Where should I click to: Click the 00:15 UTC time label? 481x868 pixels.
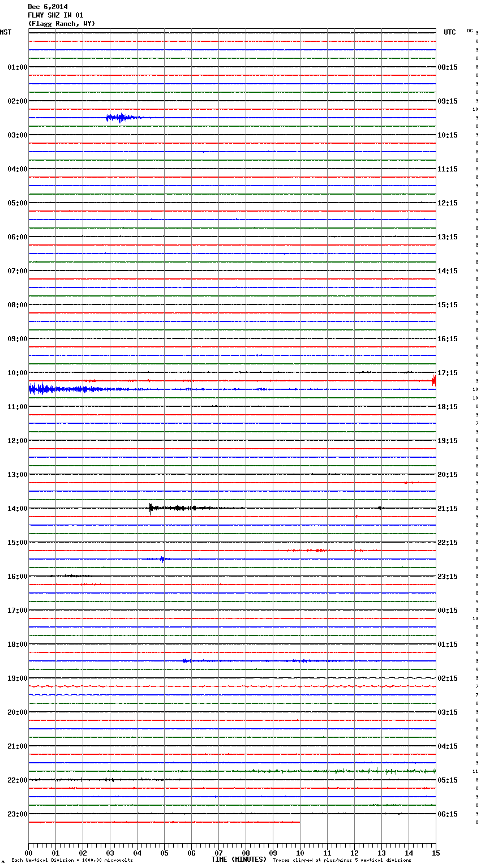(448, 611)
